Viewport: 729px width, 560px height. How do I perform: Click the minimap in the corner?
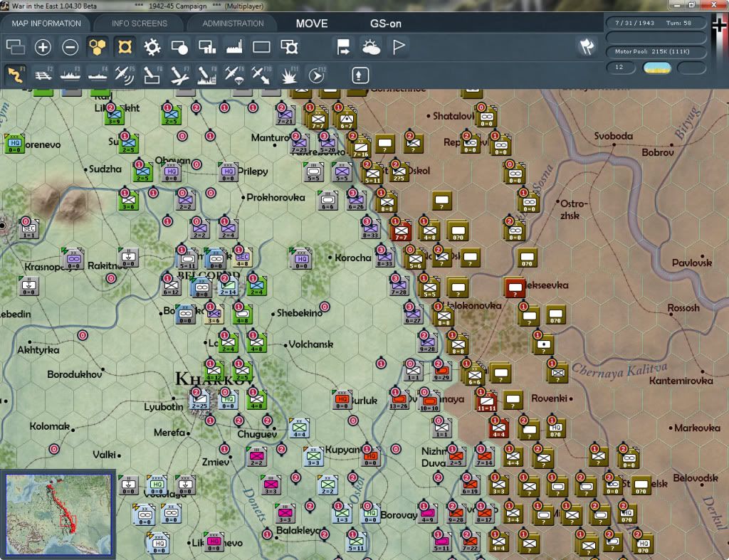point(58,514)
